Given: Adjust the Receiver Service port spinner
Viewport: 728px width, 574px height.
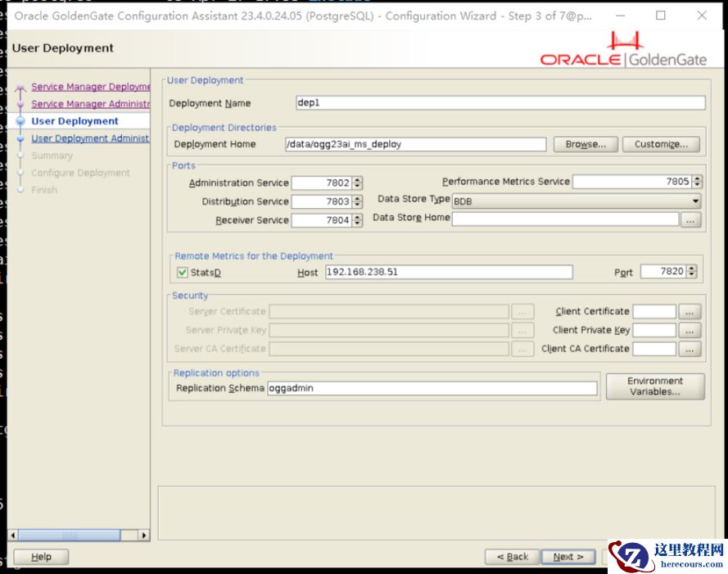Looking at the screenshot, I should (x=357, y=220).
